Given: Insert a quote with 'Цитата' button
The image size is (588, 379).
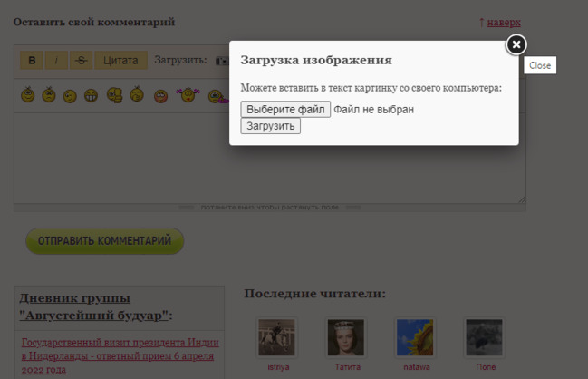Looking at the screenshot, I should point(120,61).
